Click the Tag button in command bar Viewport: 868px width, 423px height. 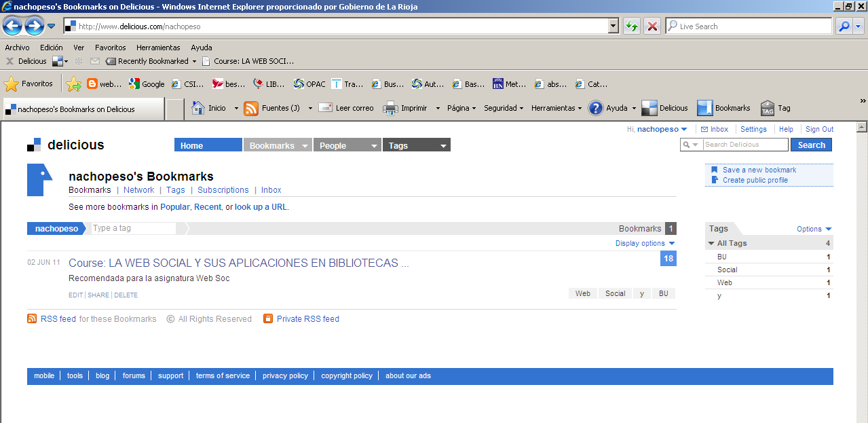click(x=775, y=108)
